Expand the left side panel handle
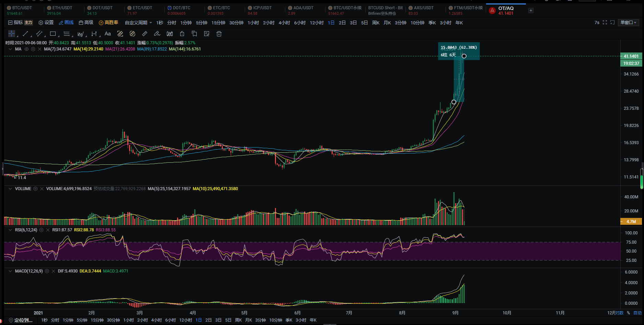The width and height of the screenshot is (644, 325). click(3, 169)
